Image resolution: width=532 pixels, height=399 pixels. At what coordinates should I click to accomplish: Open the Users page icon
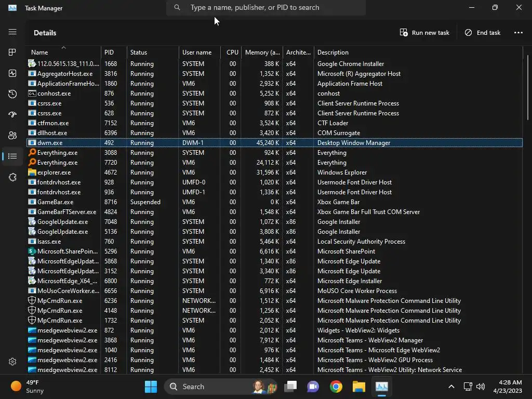(12, 136)
